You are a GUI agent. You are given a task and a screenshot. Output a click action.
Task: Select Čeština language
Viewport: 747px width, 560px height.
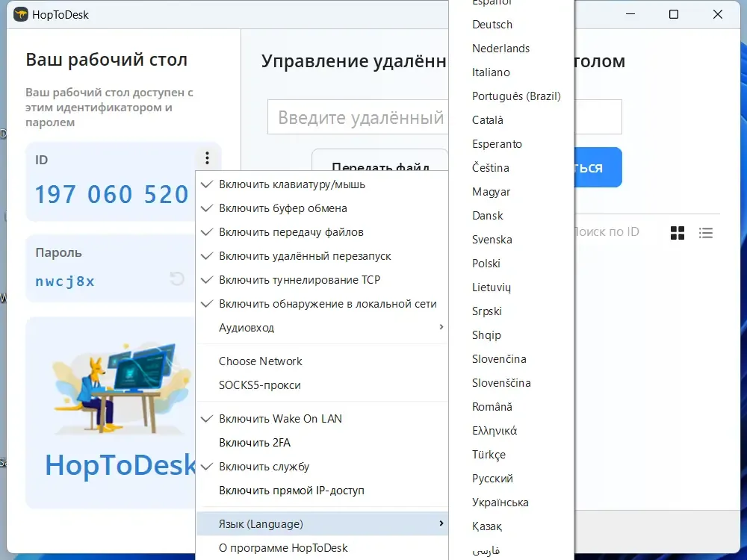tap(512, 167)
